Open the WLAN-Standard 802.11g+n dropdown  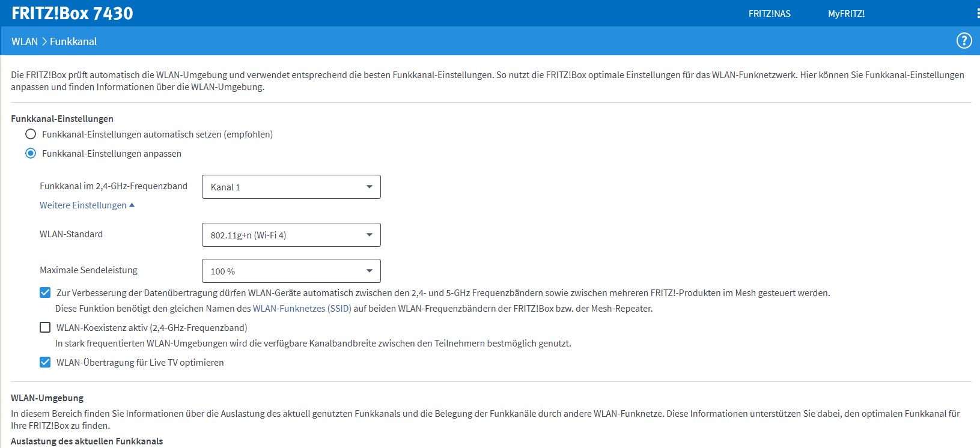pos(291,235)
